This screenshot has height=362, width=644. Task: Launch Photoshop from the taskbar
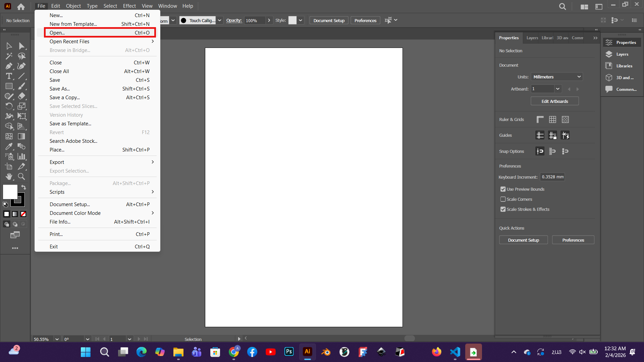[289, 352]
